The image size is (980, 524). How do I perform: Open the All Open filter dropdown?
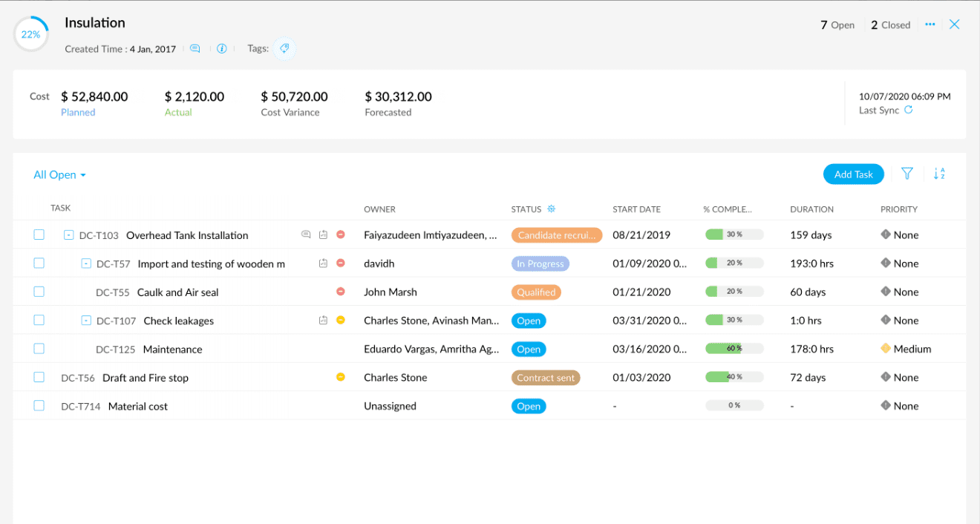(x=59, y=174)
